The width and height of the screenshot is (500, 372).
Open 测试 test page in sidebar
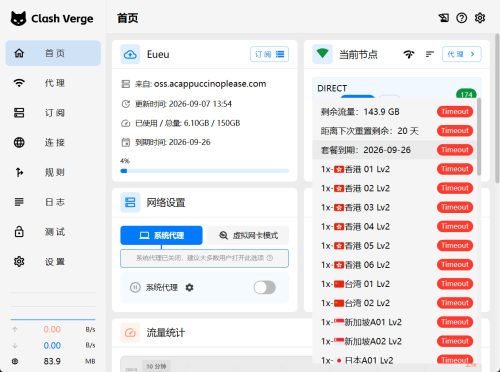pyautogui.click(x=53, y=232)
